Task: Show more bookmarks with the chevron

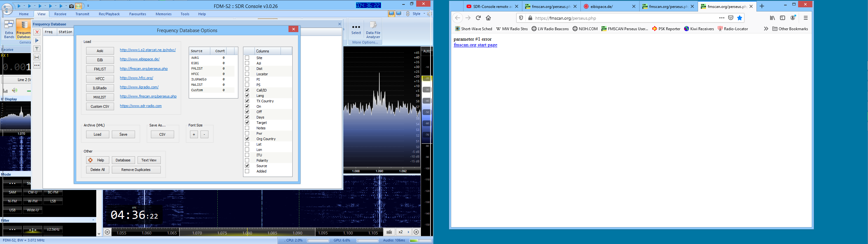Action: (766, 29)
